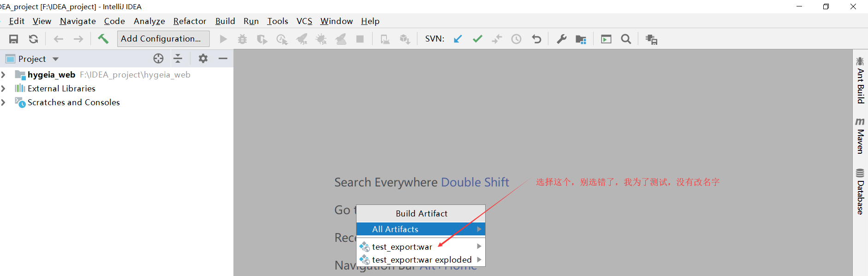Viewport: 868px width, 276px height.
Task: Open the Database side tool window
Action: click(x=860, y=192)
